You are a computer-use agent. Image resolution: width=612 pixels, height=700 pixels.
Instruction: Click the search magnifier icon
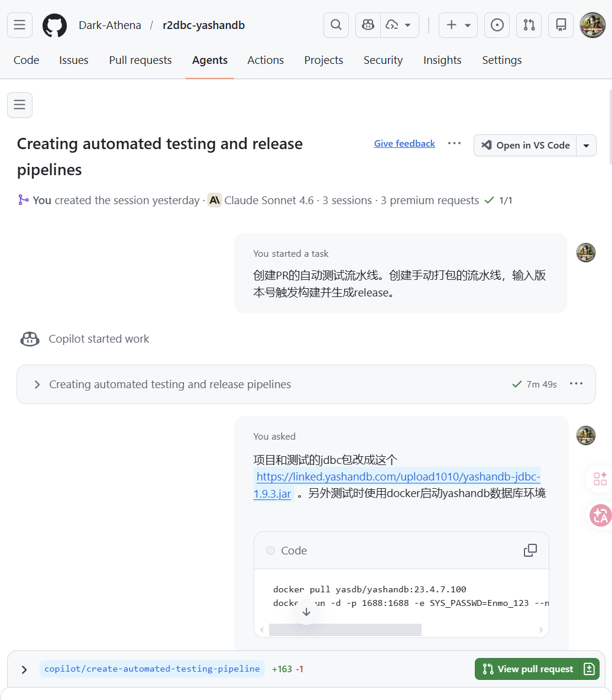tap(336, 25)
